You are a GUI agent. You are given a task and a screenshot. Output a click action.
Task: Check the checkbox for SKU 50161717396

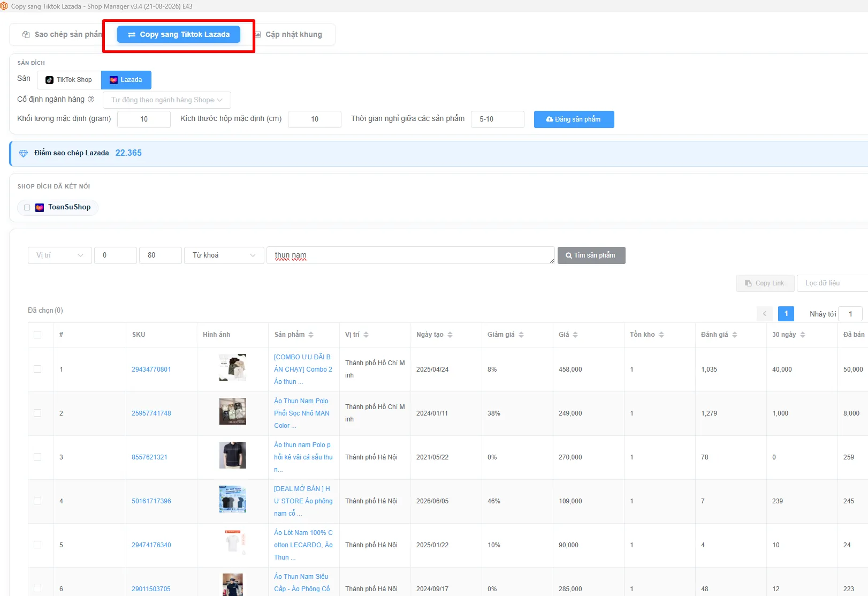coord(37,501)
